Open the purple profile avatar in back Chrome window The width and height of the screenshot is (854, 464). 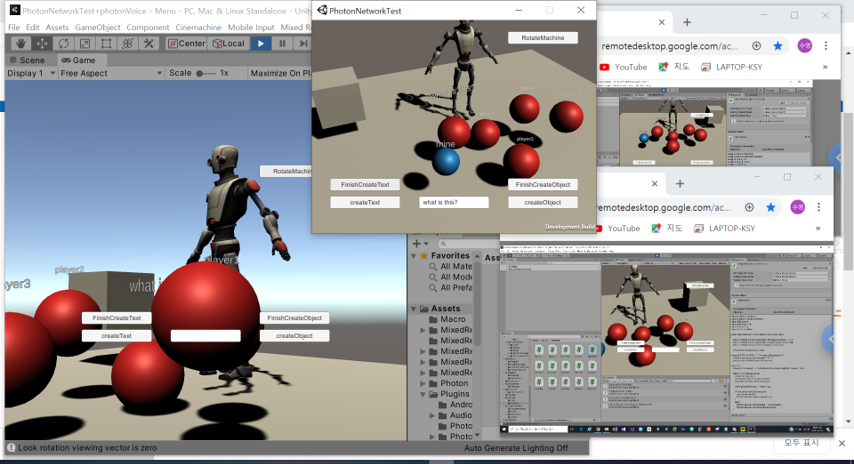tap(804, 46)
